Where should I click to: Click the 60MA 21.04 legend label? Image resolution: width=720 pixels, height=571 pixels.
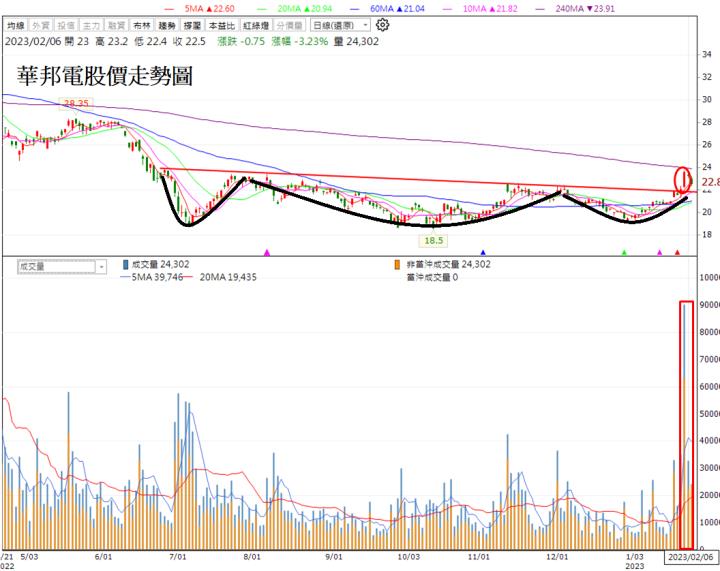(x=397, y=8)
